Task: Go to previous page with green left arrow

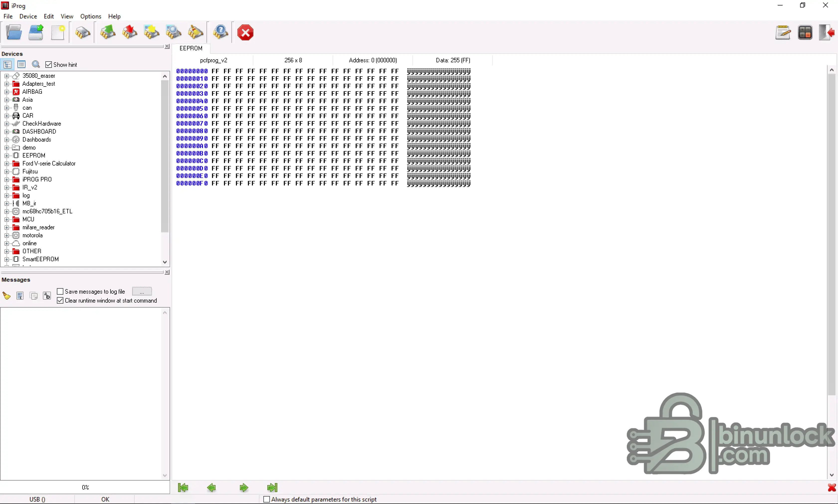Action: (211, 488)
